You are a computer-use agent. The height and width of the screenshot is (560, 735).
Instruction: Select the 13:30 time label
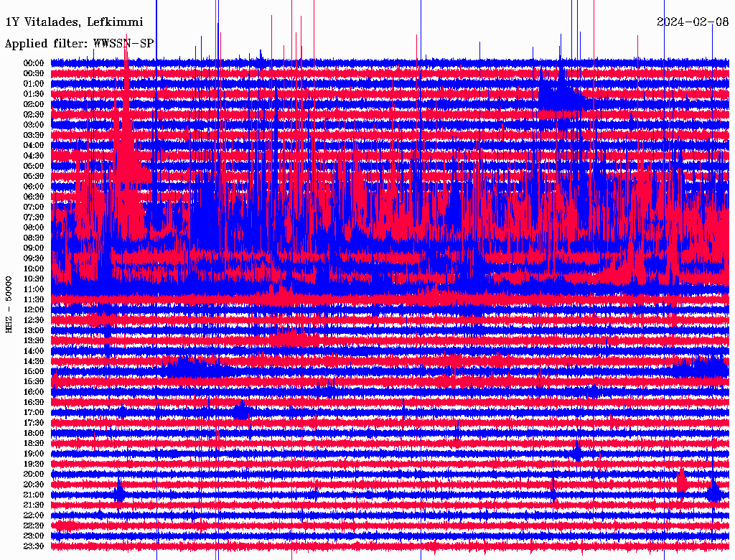click(x=34, y=341)
